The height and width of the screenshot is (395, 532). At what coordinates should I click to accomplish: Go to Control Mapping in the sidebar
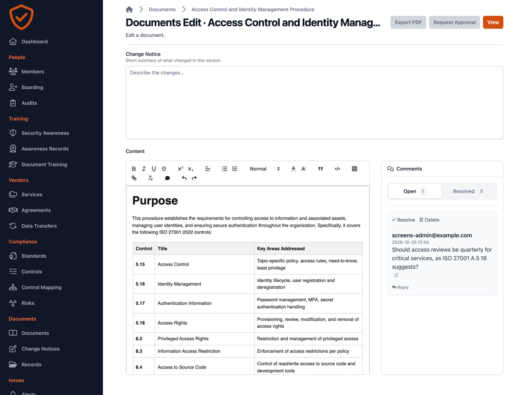pos(41,288)
